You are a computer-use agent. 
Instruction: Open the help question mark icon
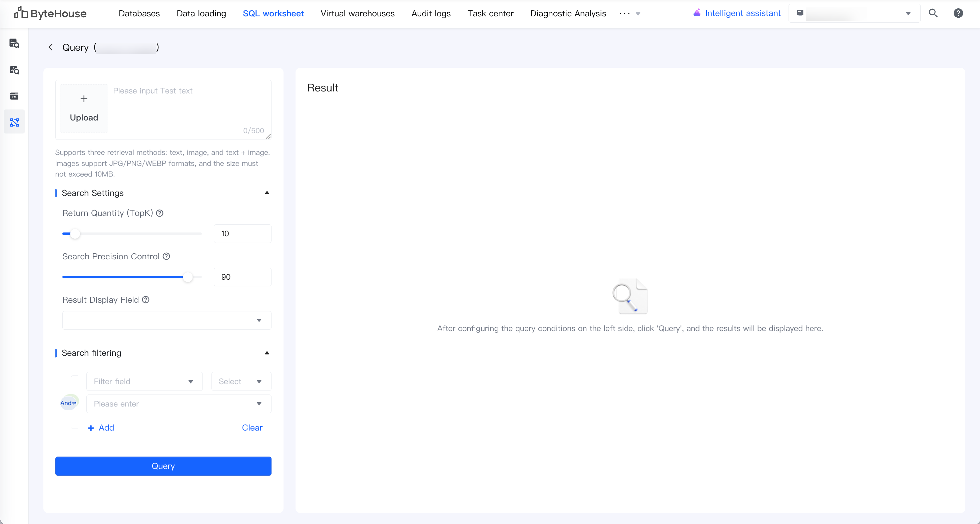tap(958, 13)
